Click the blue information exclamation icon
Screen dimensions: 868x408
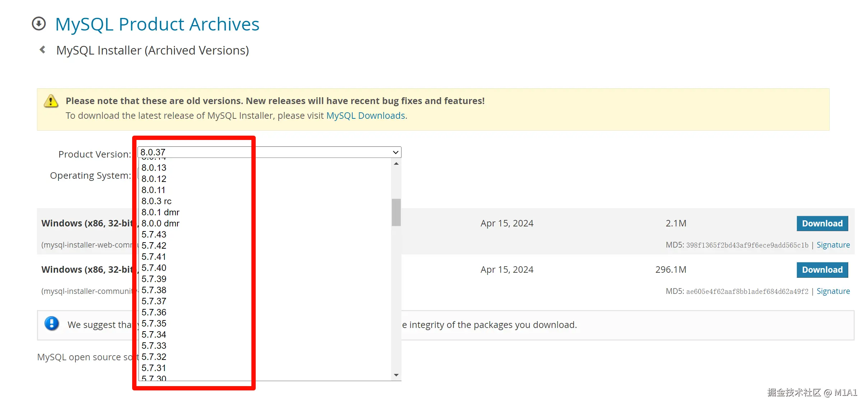click(52, 323)
